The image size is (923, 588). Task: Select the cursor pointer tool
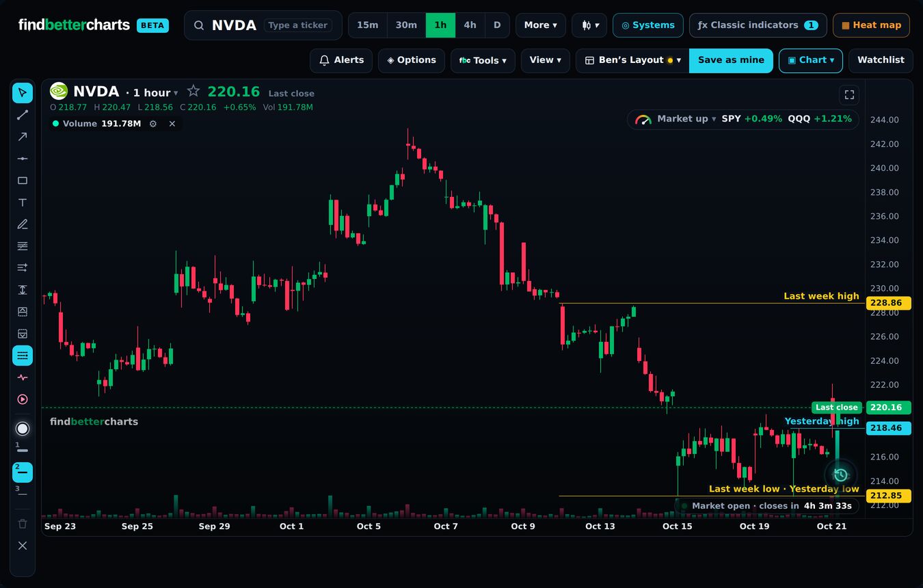click(x=23, y=93)
